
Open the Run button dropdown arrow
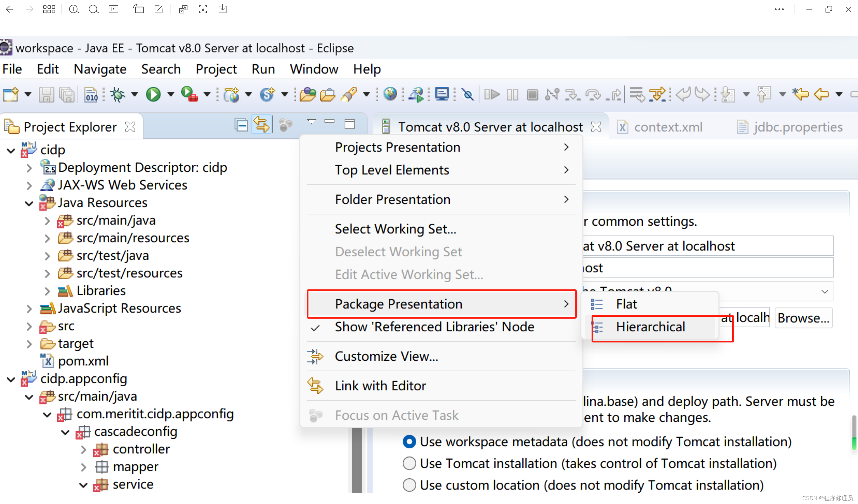point(170,94)
